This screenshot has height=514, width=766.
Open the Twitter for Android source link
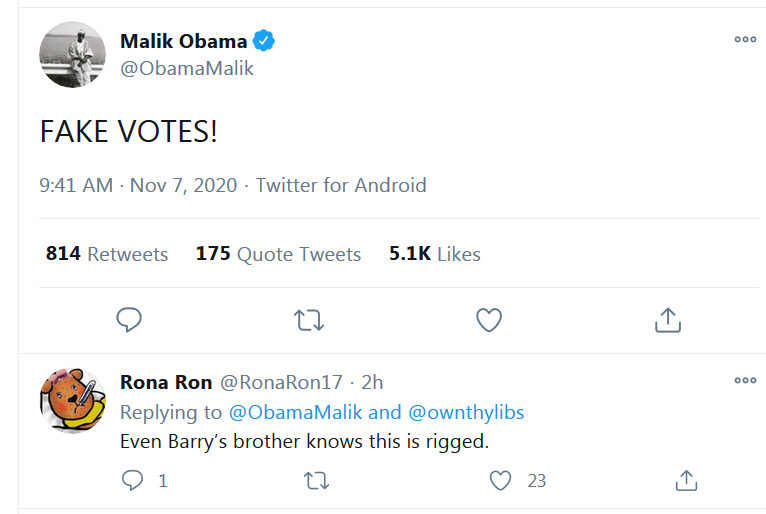(x=341, y=186)
